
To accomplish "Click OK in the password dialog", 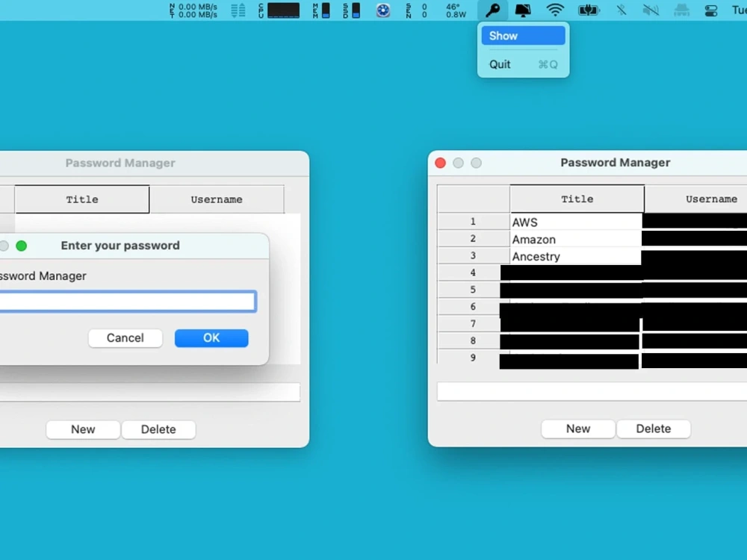I will click(211, 338).
